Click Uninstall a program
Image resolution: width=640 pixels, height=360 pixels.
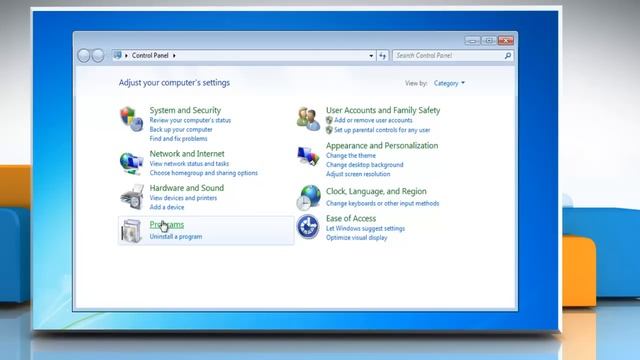pyautogui.click(x=176, y=237)
